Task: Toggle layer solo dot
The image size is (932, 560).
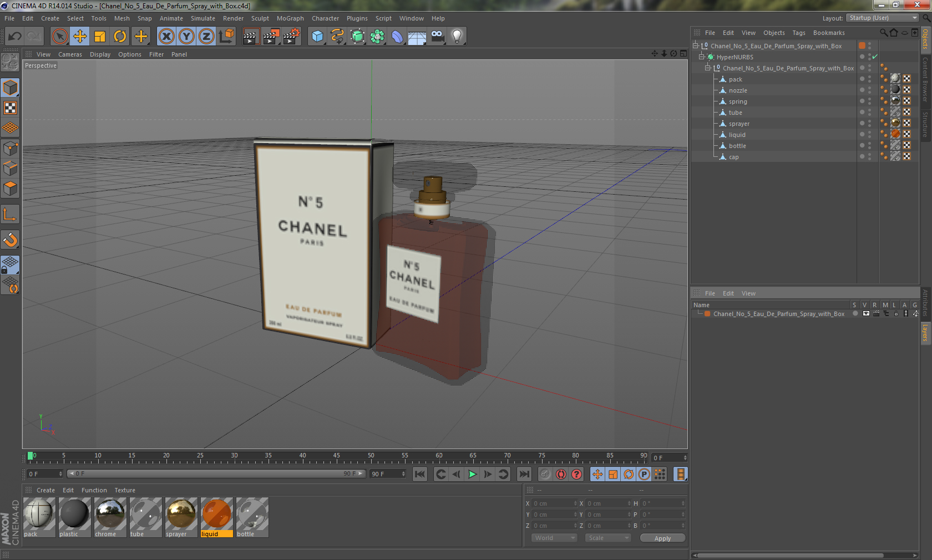Action: pos(855,314)
